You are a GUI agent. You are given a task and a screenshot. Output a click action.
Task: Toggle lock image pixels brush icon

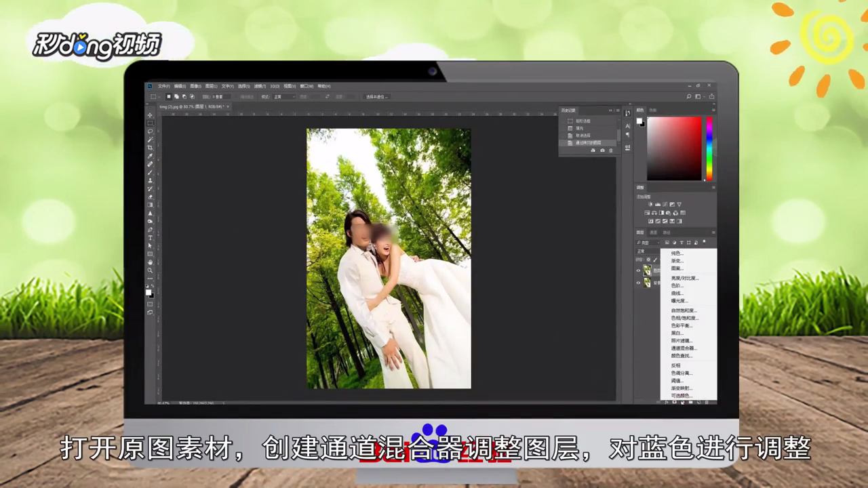click(655, 260)
